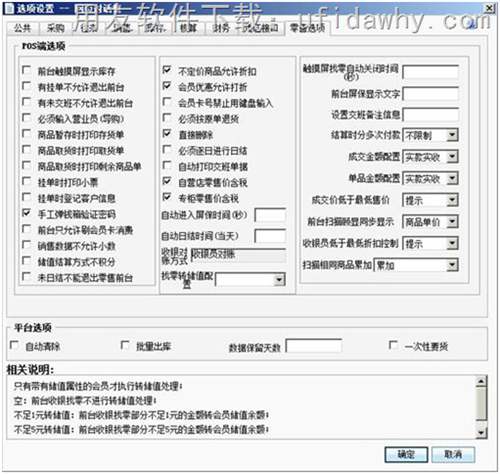Check 商品取货时打印取货单

point(26,149)
